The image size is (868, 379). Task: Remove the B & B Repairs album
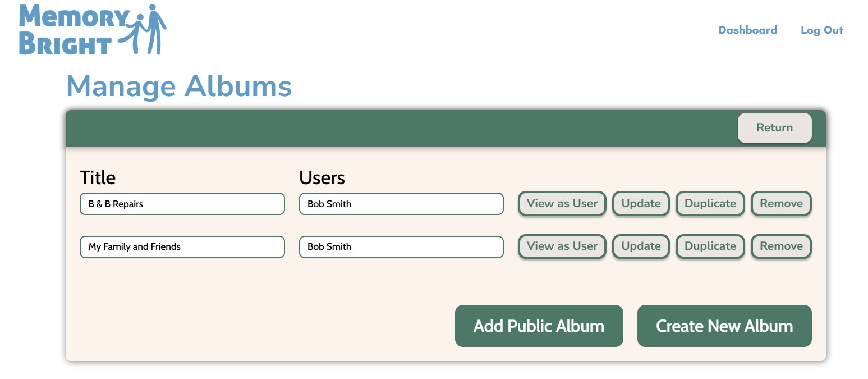pyautogui.click(x=781, y=204)
